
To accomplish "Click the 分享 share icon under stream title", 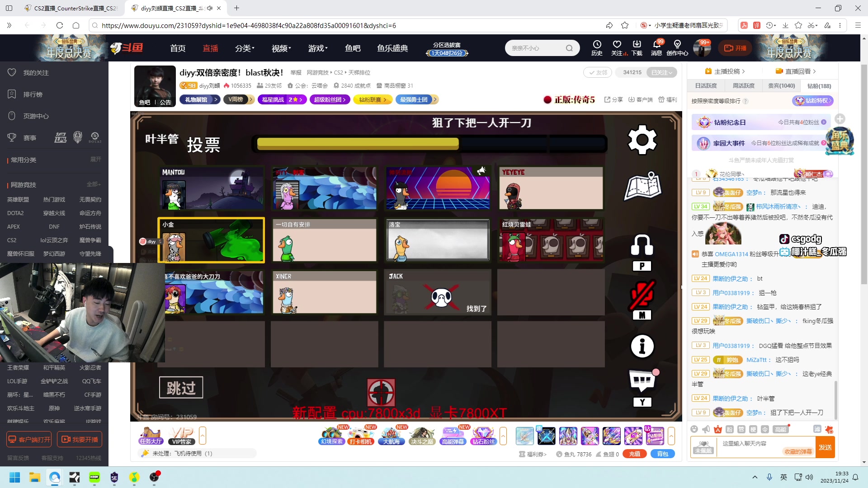I will click(x=613, y=99).
